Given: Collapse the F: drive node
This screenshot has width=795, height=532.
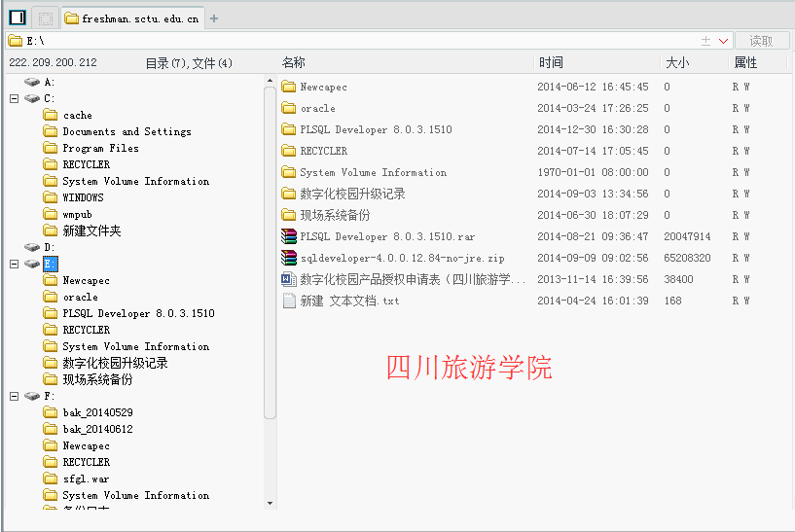Looking at the screenshot, I should click(x=15, y=396).
